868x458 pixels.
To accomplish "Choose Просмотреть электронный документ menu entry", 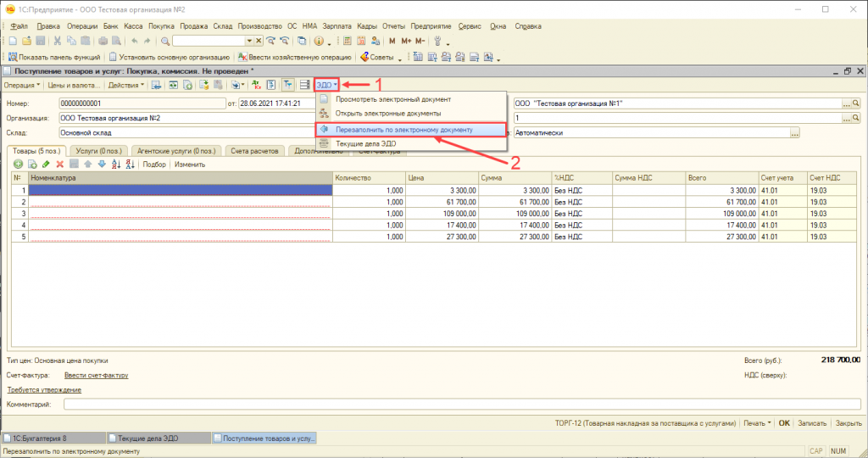I will point(392,99).
